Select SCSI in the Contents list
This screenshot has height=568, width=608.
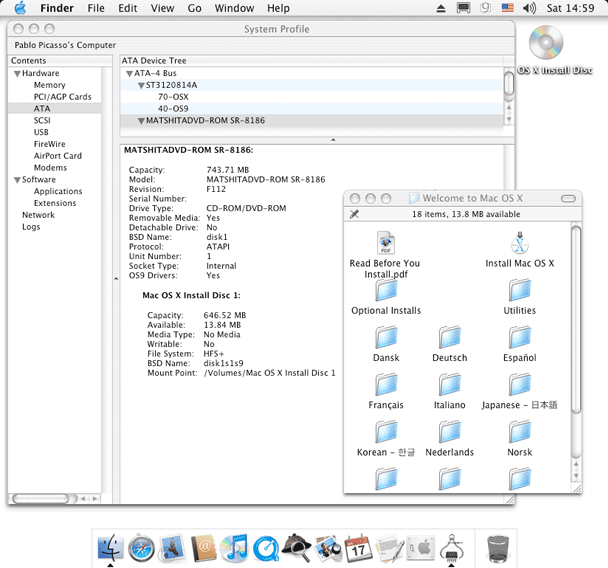coord(42,121)
